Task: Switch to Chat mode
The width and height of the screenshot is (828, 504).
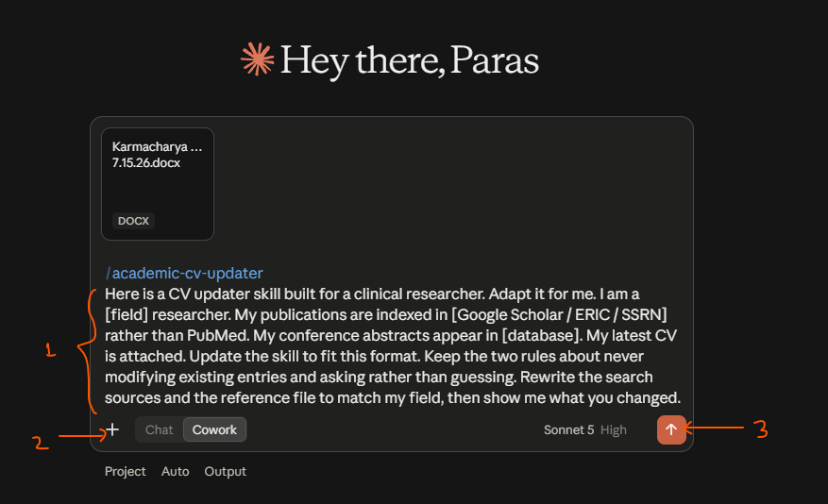Action: (159, 429)
